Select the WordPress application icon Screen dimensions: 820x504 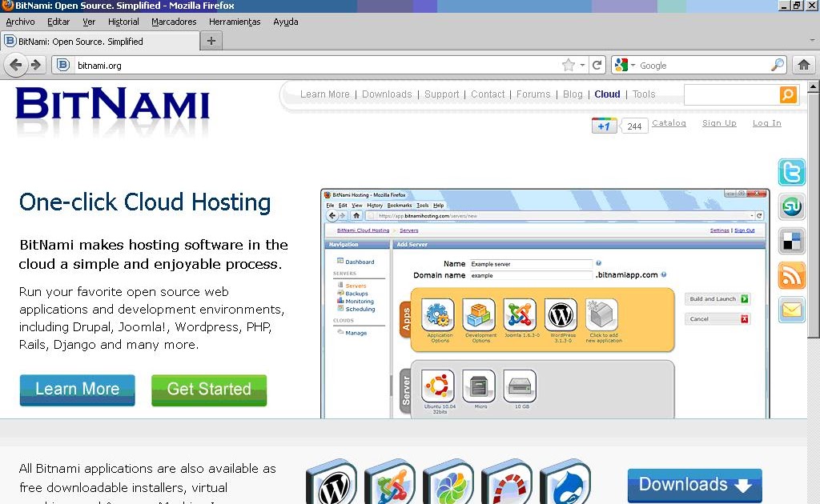[x=332, y=483]
